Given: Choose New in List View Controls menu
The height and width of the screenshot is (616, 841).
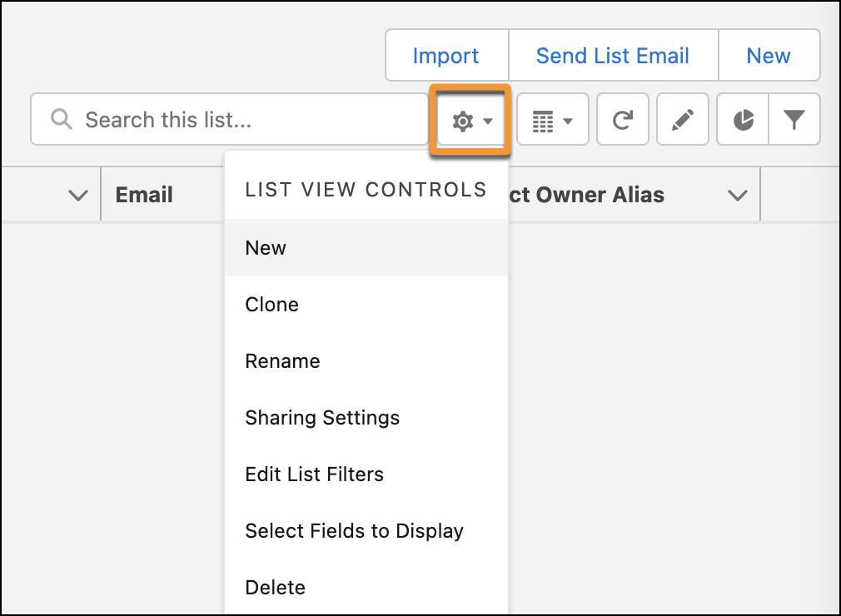Looking at the screenshot, I should click(366, 248).
